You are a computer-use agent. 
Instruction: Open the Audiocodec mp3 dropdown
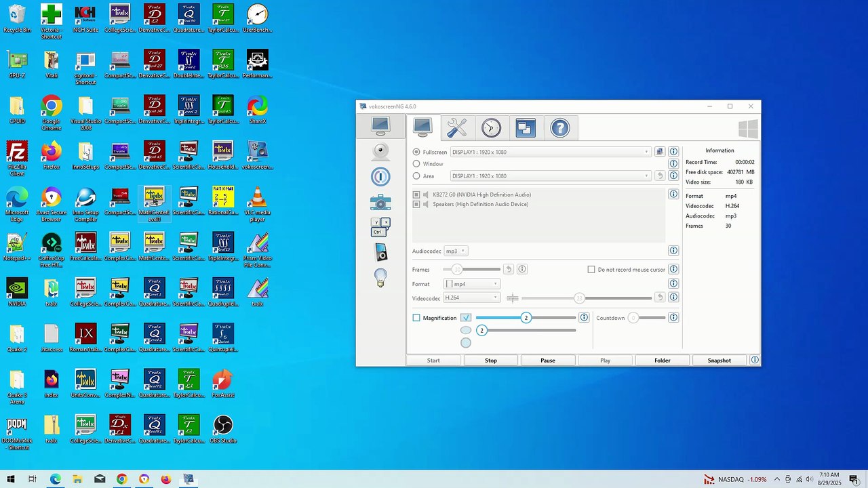click(455, 251)
